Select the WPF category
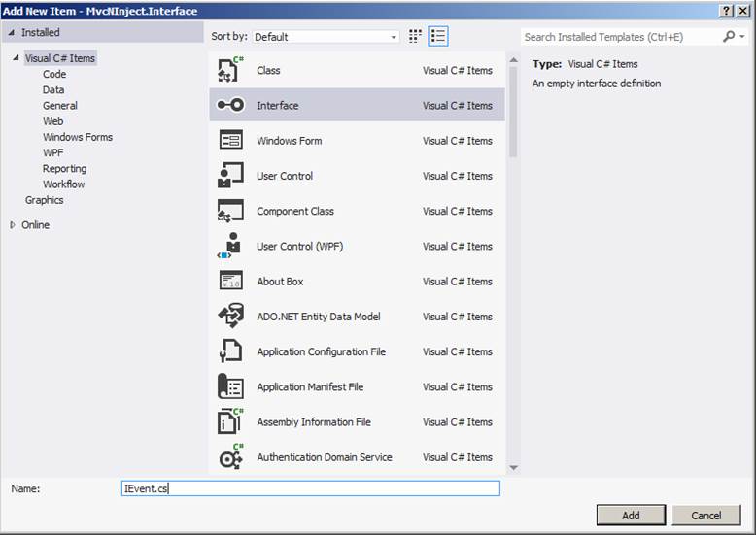Screen dimensions: 756x535 (53, 152)
